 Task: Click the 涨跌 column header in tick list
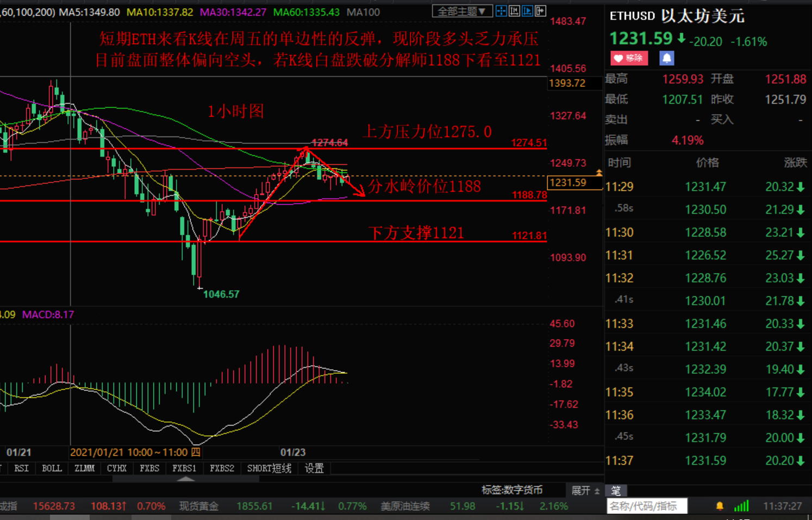pyautogui.click(x=796, y=162)
